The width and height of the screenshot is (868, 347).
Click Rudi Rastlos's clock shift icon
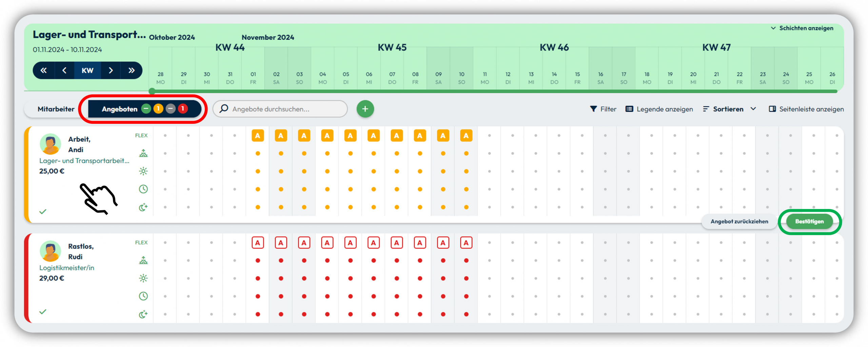coord(143,296)
